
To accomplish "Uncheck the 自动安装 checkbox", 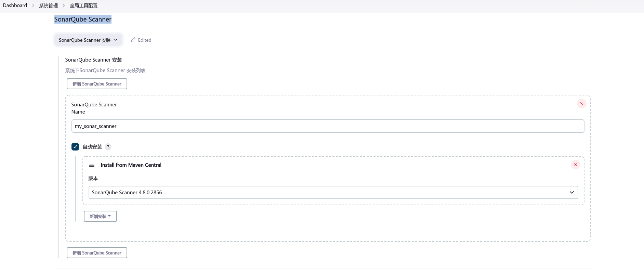I will (x=75, y=147).
